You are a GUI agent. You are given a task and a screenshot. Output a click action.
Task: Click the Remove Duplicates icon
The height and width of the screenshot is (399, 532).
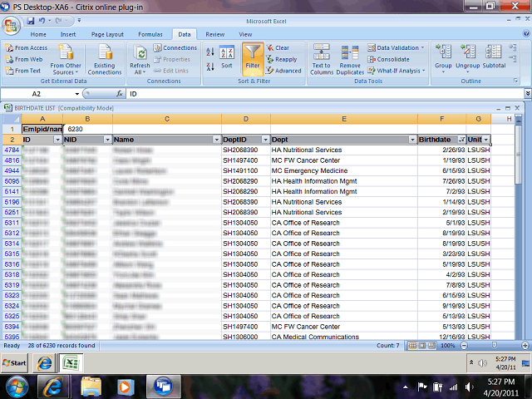point(350,58)
